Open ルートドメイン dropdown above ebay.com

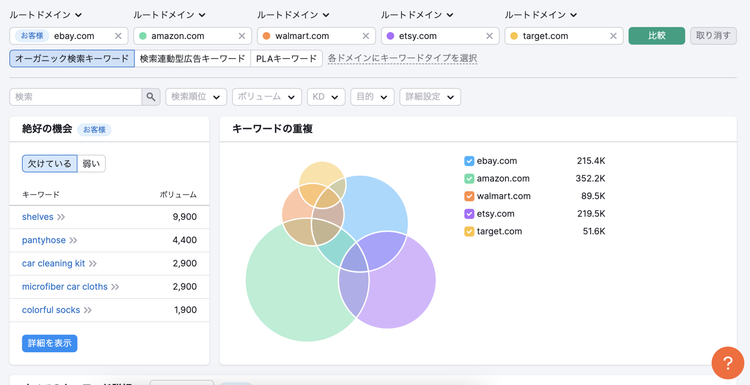[45, 15]
